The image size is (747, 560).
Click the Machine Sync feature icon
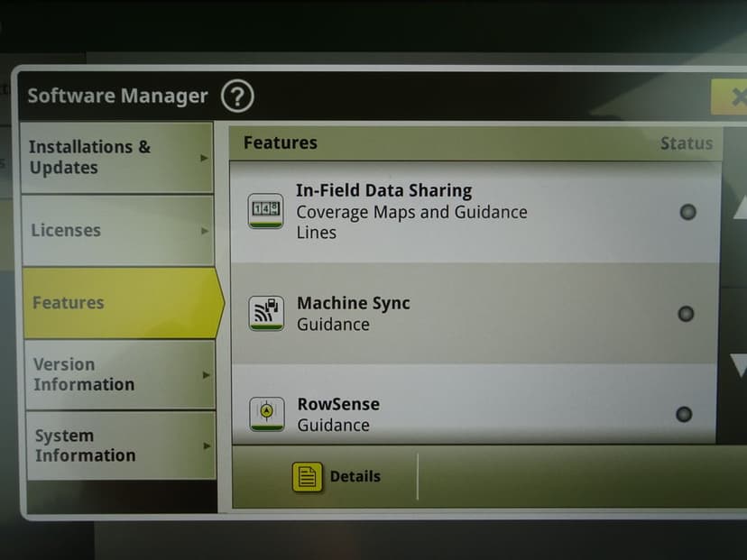265,313
